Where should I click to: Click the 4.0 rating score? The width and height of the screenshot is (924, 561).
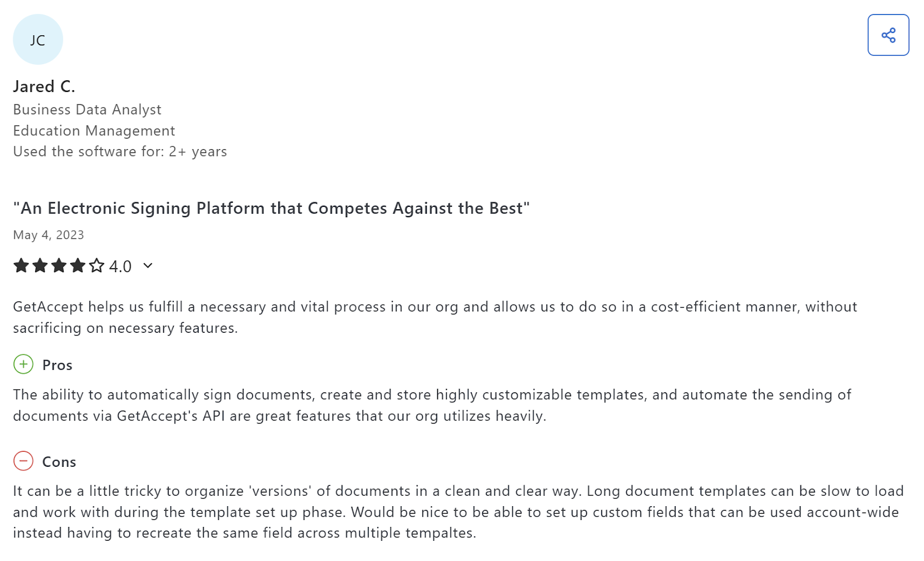(120, 266)
